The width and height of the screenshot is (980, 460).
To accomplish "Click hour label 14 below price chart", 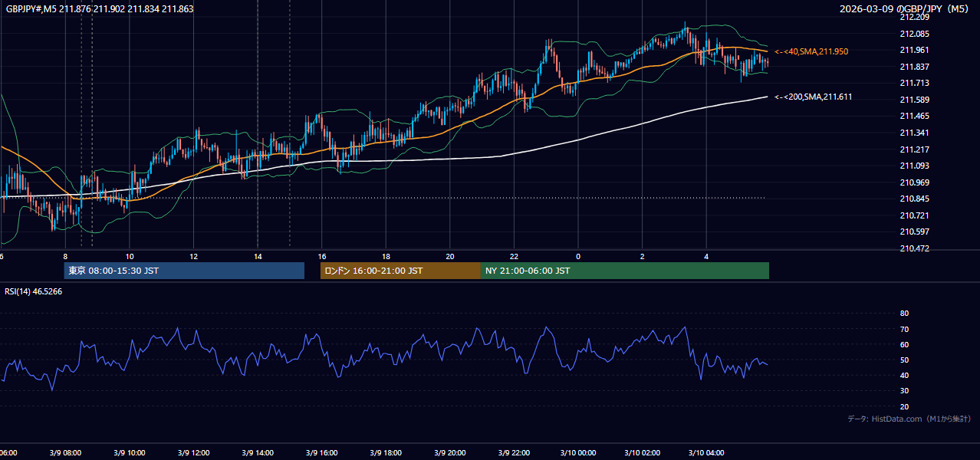I will pyautogui.click(x=258, y=257).
